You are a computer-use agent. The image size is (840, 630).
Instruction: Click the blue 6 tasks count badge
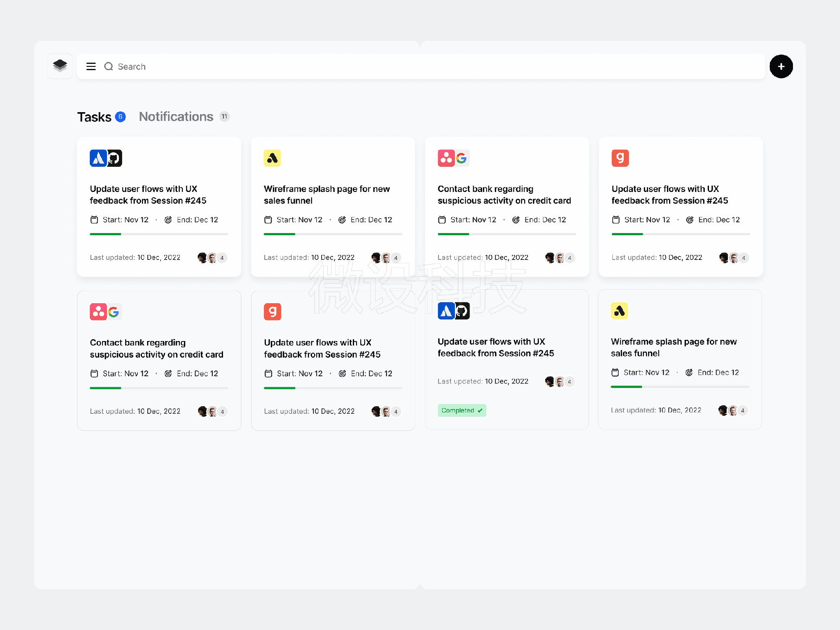click(x=120, y=116)
